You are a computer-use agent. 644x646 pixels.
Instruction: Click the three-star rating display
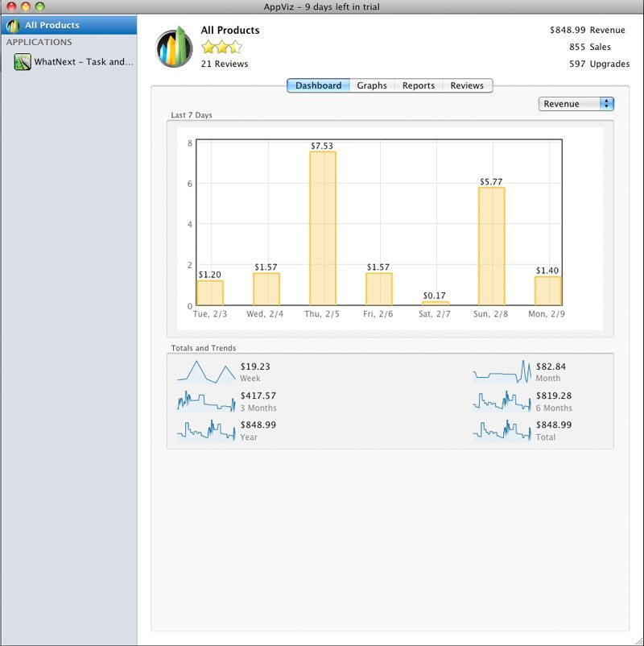click(221, 48)
